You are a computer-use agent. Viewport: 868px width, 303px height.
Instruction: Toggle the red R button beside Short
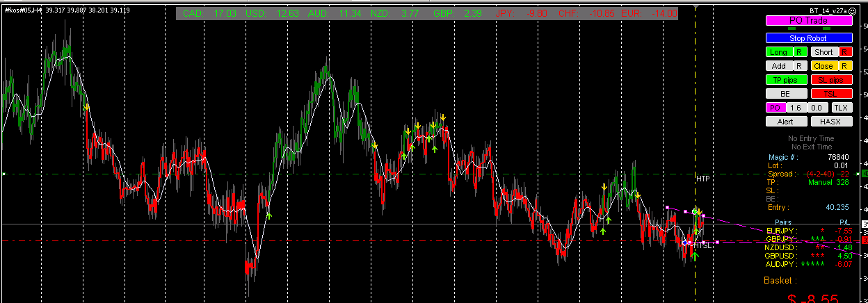pyautogui.click(x=845, y=52)
